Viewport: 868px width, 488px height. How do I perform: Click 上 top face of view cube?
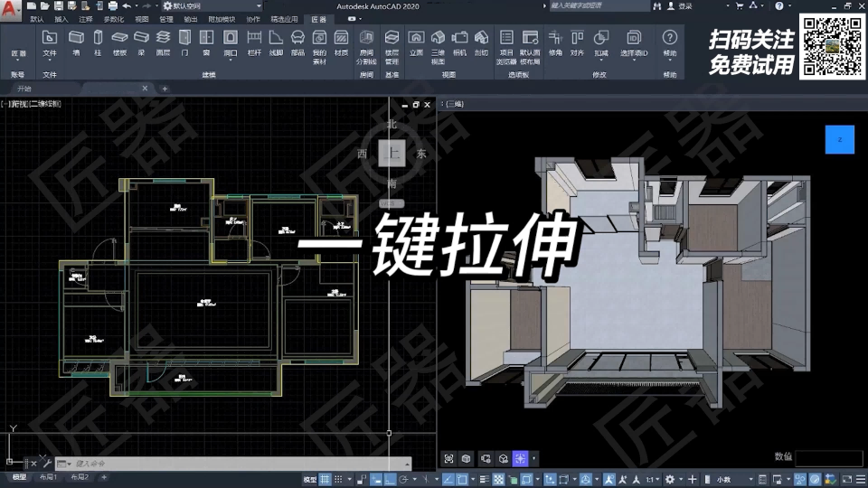click(x=392, y=154)
